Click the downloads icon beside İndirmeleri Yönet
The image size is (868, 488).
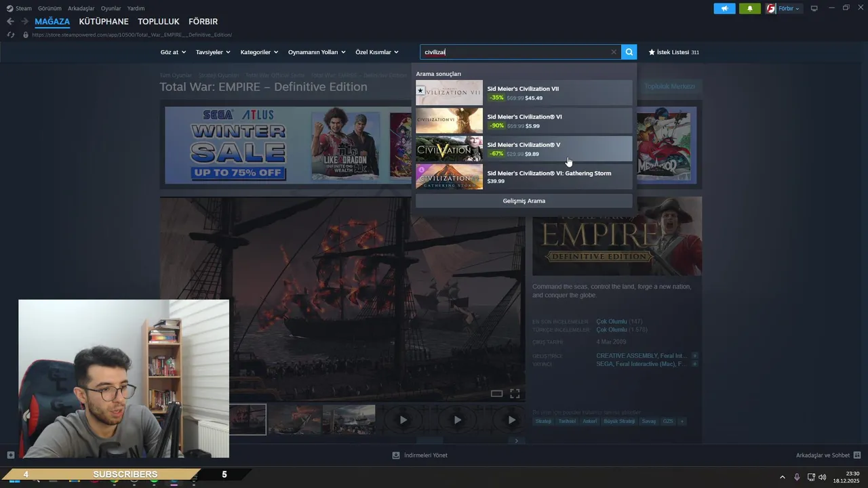(396, 455)
